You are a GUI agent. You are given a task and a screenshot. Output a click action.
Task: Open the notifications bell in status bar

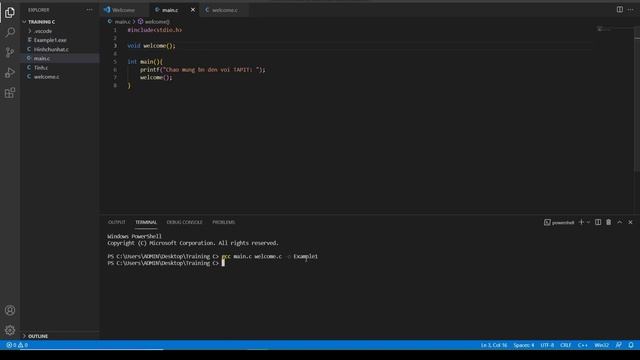coord(631,345)
